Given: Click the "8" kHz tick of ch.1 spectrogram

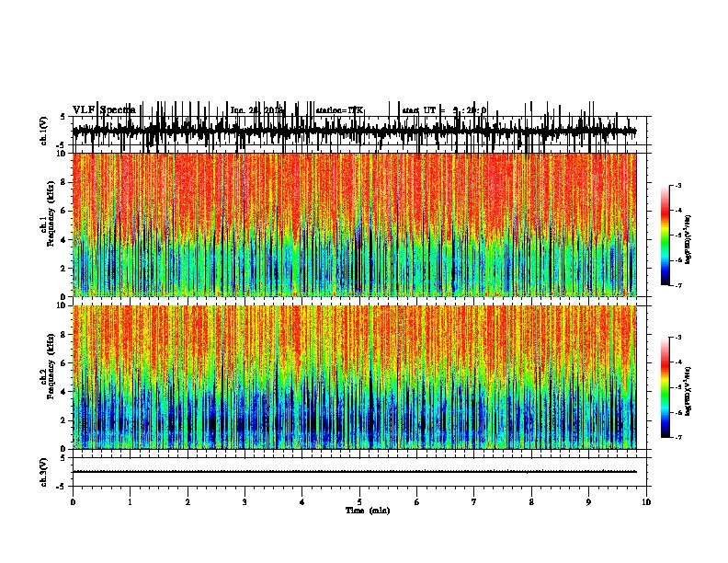Looking at the screenshot, I should (63, 182).
